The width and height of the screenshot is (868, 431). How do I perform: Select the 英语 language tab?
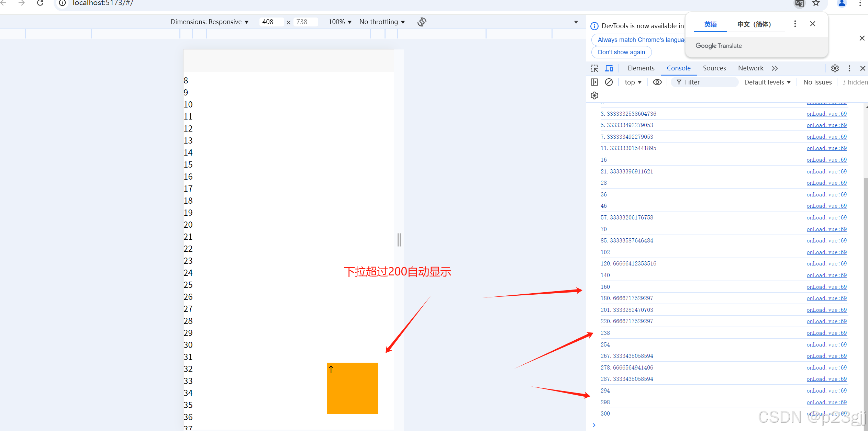[710, 24]
